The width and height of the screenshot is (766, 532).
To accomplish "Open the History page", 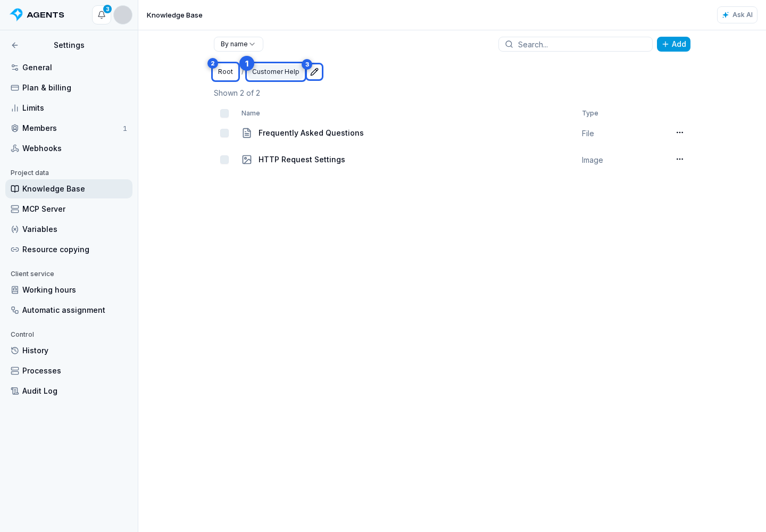I will tap(69, 351).
